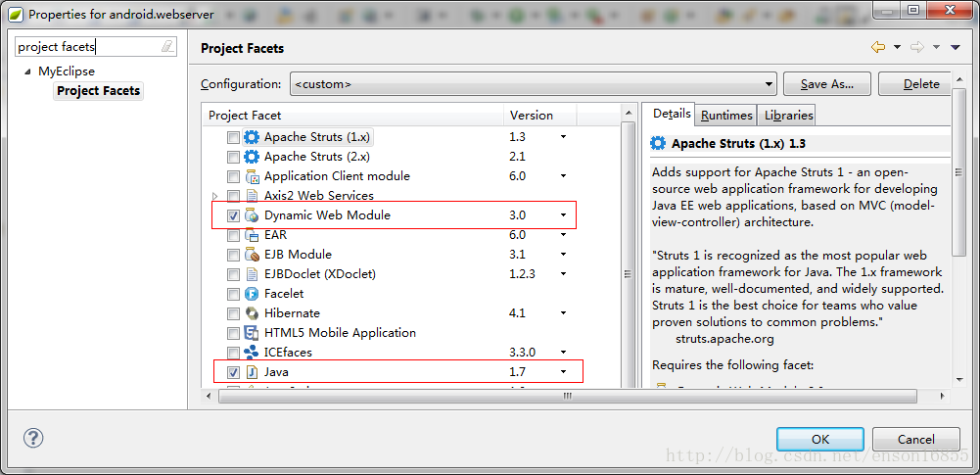
Task: Open Apache Struts (1.x) version dropdown
Action: pos(563,137)
